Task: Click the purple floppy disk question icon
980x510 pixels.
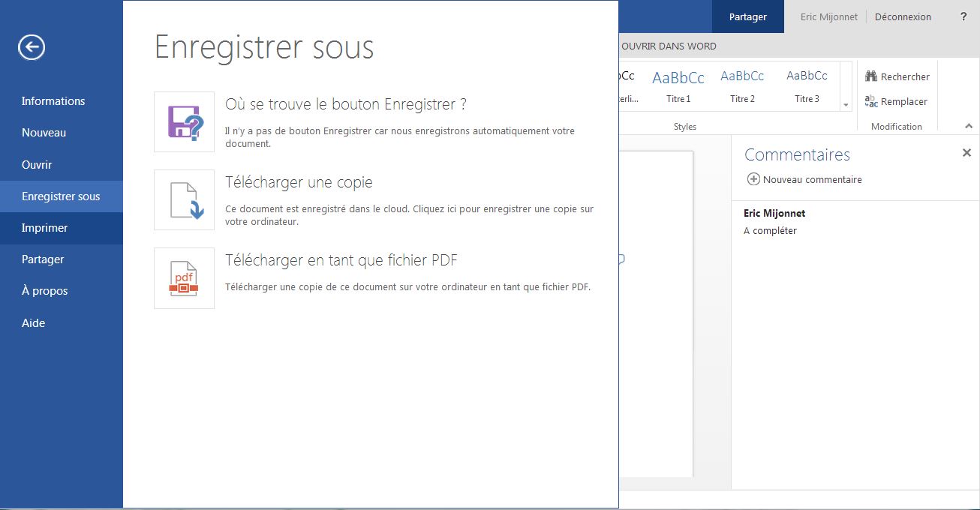Action: [x=185, y=122]
